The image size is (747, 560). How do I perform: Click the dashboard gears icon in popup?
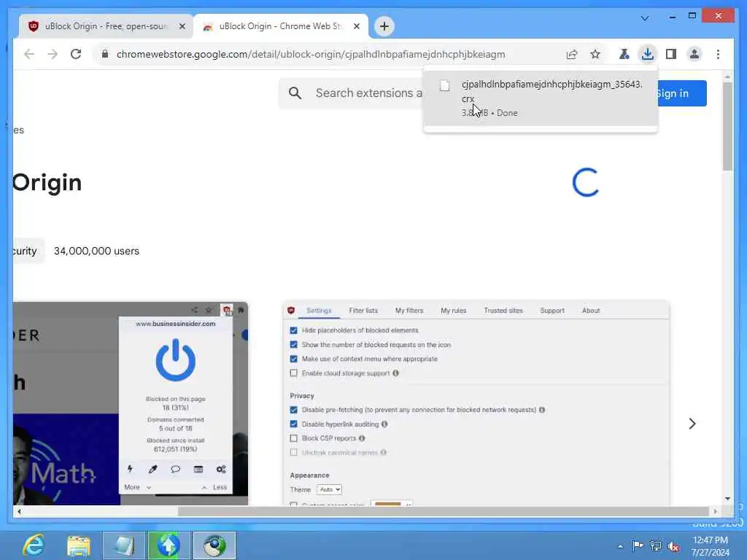coord(221,469)
